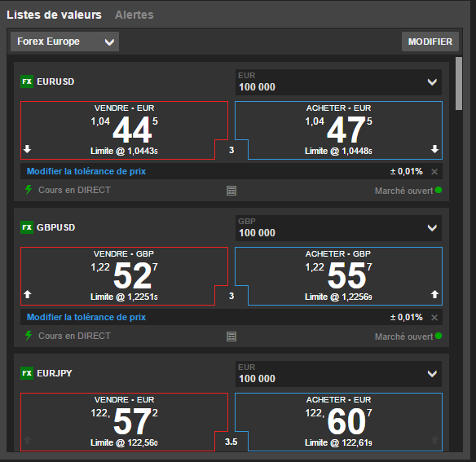Click the MODIFIER button
The image size is (476, 462).
pyautogui.click(x=430, y=42)
